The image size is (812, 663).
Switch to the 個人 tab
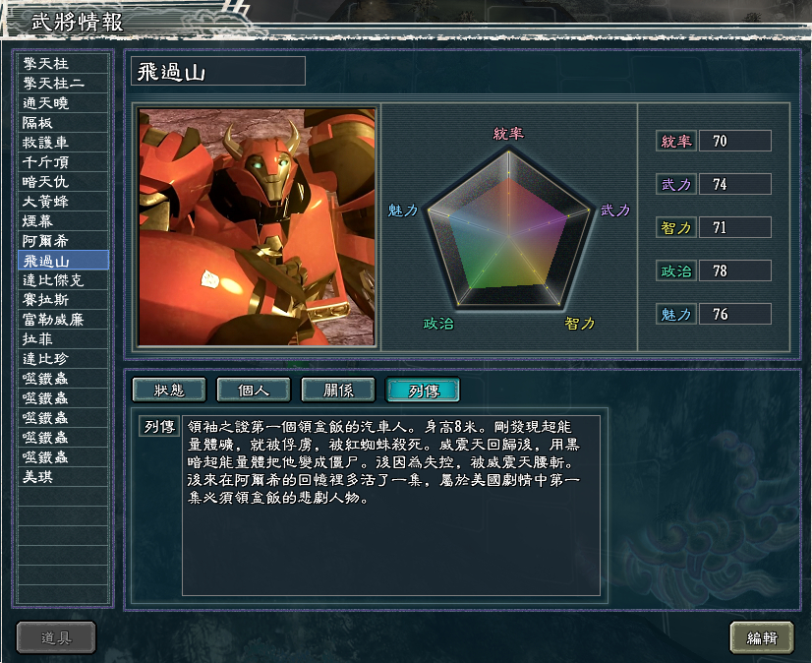pyautogui.click(x=254, y=390)
